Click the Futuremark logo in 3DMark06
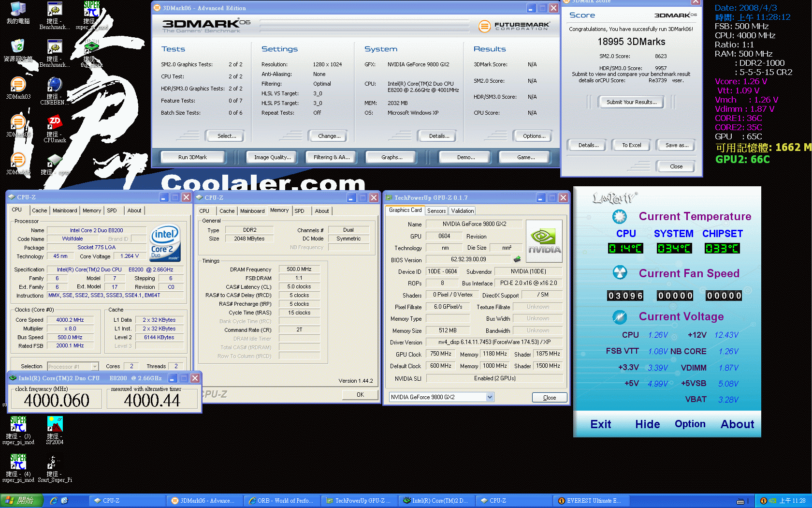The height and width of the screenshot is (508, 812). pos(514,26)
